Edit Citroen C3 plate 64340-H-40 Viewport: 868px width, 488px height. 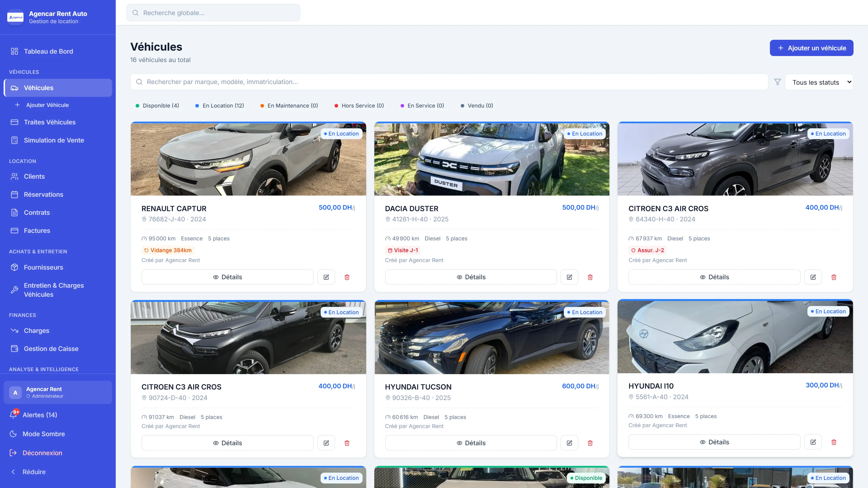[x=813, y=277]
